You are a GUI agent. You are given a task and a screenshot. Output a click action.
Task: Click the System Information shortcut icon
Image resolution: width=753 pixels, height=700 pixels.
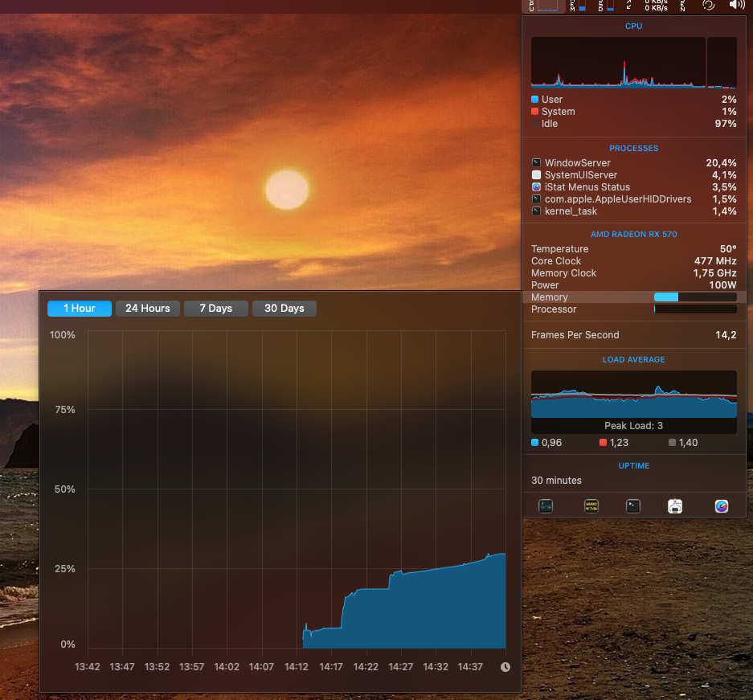675,506
